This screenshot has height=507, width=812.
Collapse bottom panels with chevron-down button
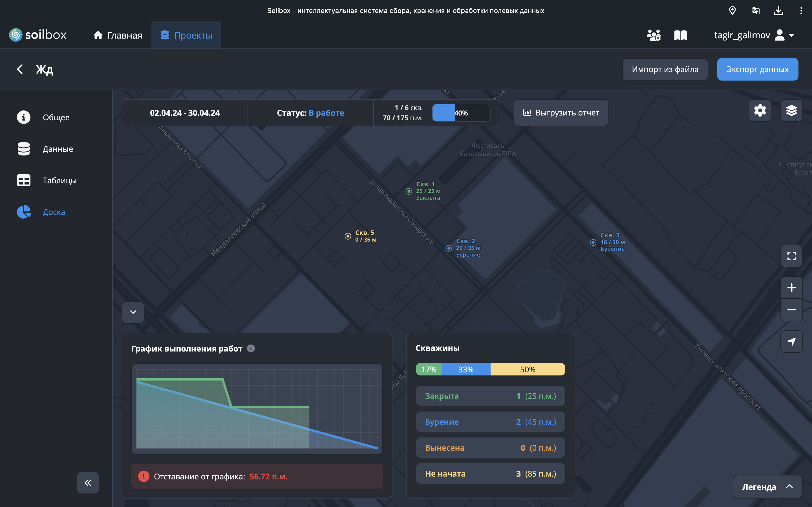pyautogui.click(x=133, y=312)
